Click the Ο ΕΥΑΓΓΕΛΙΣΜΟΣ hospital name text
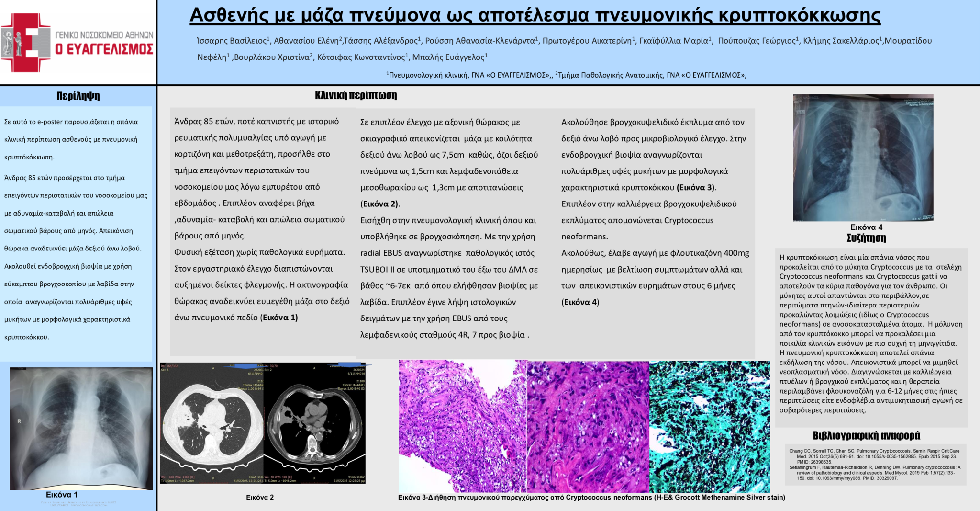 pyautogui.click(x=104, y=49)
